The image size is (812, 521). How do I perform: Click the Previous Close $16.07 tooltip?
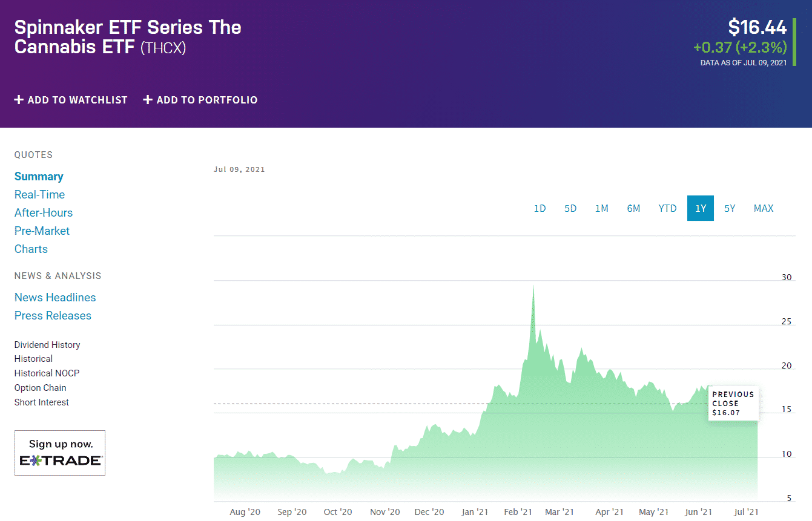point(733,404)
